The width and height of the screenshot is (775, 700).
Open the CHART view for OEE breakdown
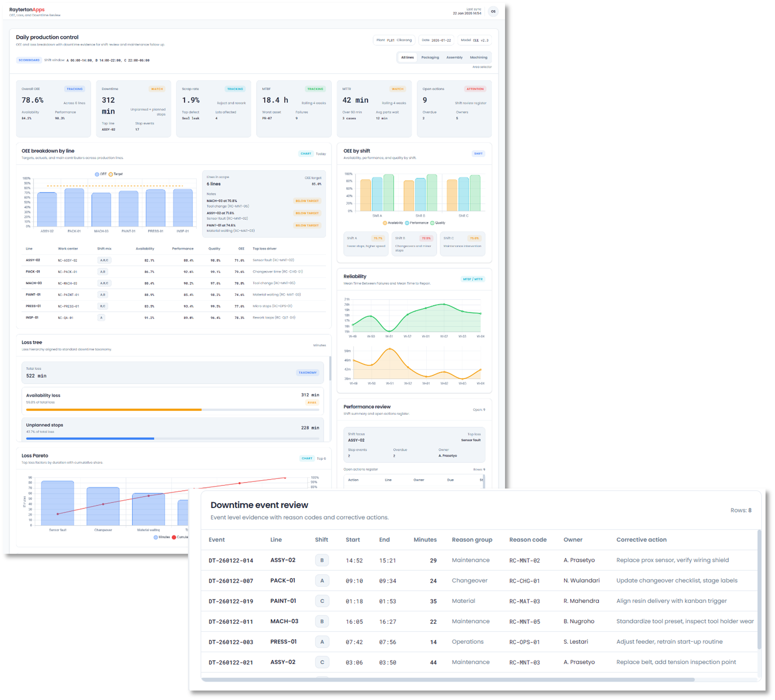306,153
